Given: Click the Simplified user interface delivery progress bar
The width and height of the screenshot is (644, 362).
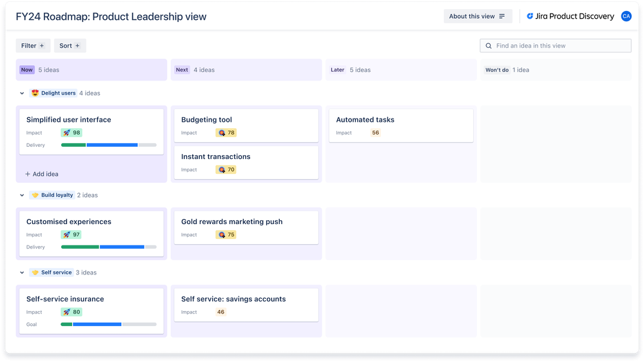Looking at the screenshot, I should click(109, 145).
